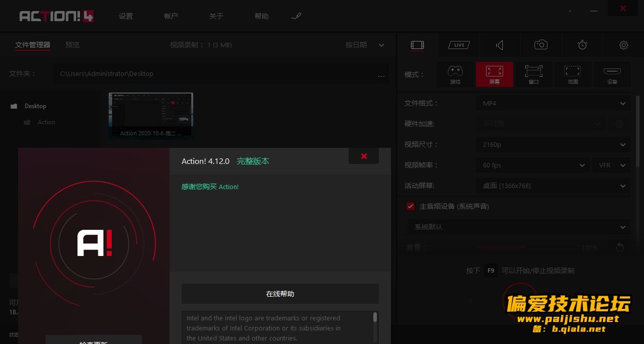Click the brush icon in the top menu
This screenshot has width=644, height=344.
[296, 16]
